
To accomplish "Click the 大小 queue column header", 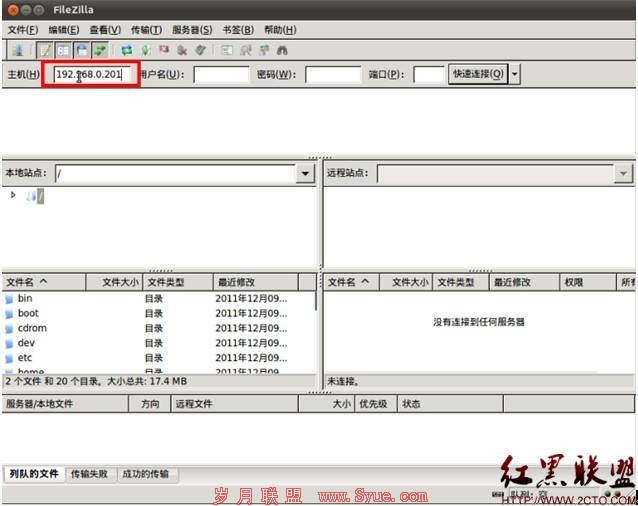I will (327, 404).
